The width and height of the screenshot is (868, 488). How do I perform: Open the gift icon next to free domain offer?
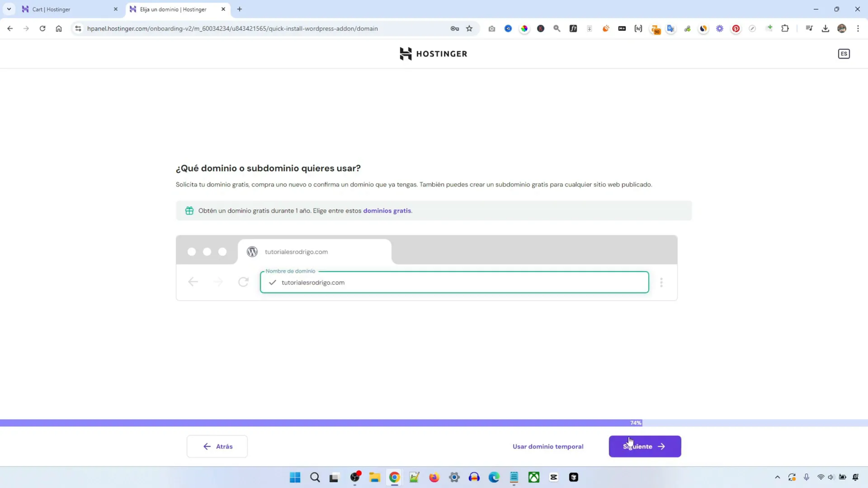coord(189,210)
